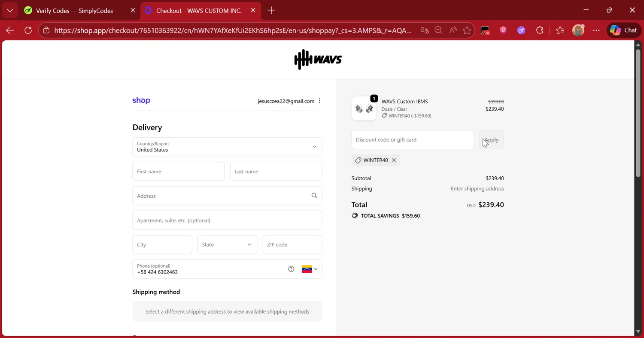
Task: Click the City field
Action: point(162,244)
